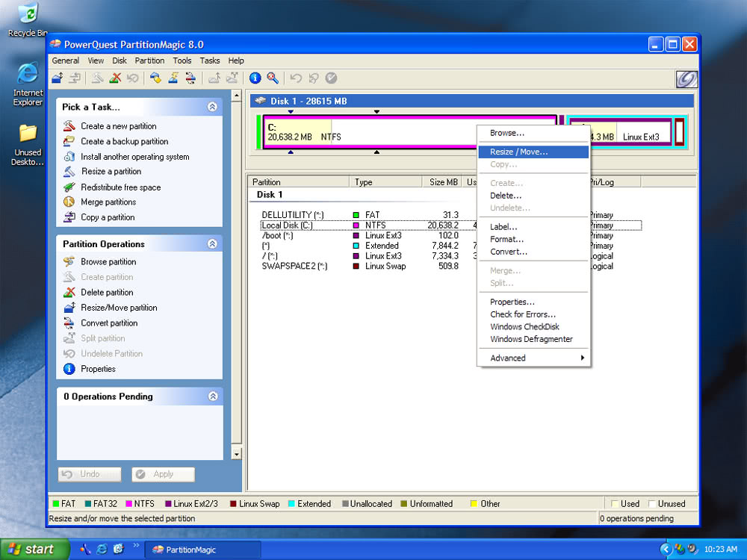This screenshot has width=747, height=560.
Task: Choose Windows CheckDisk in the context menu
Action: pos(533,327)
